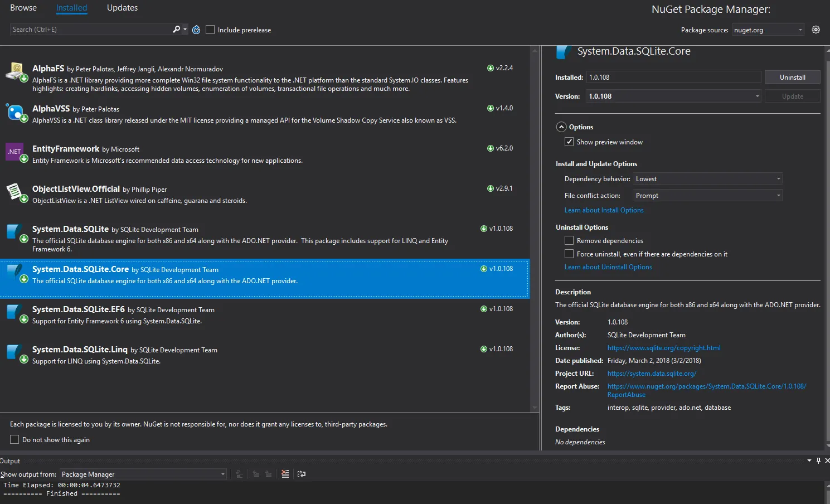Viewport: 830px width, 504px height.
Task: Collapse the Options section
Action: [561, 127]
